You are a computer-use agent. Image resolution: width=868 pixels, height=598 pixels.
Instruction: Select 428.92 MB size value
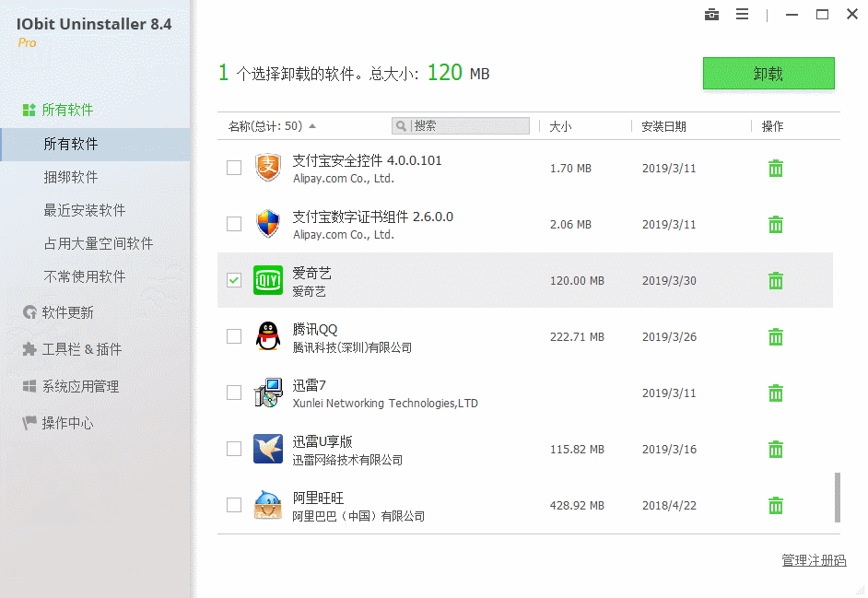(577, 506)
